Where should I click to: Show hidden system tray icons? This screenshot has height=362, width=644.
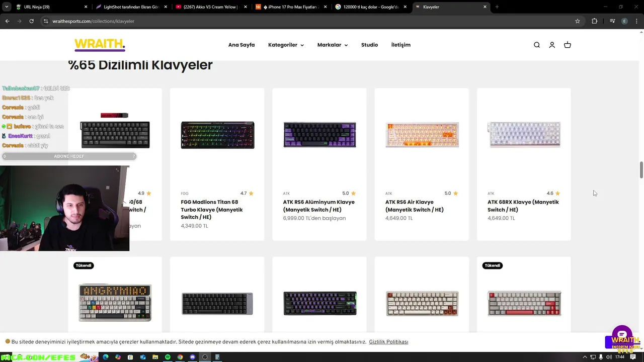click(x=586, y=357)
